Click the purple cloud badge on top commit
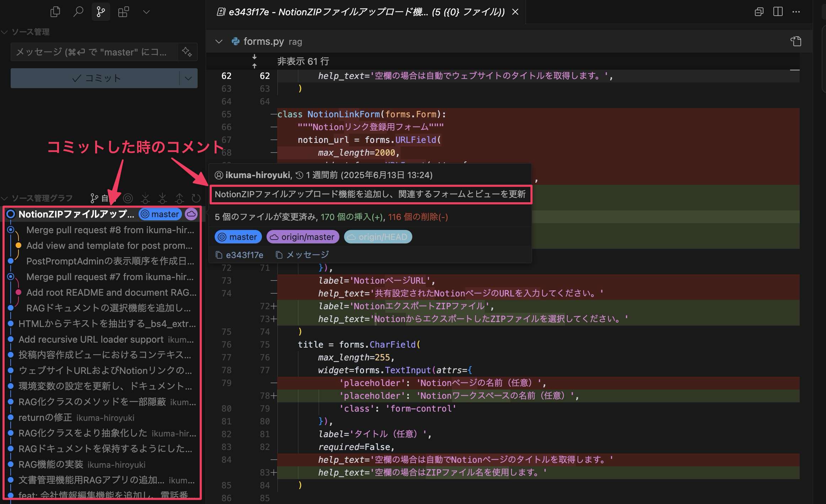The width and height of the screenshot is (826, 504). [x=191, y=214]
